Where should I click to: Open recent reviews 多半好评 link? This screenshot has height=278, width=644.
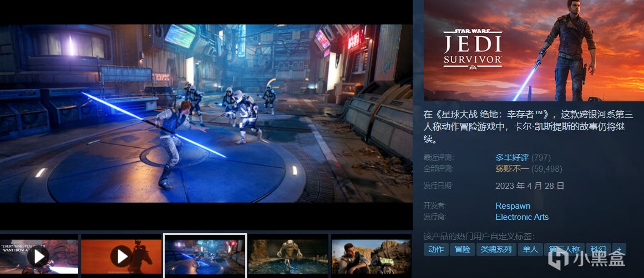click(x=512, y=157)
